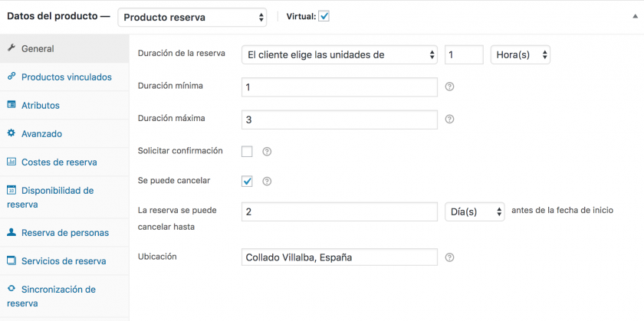Click the gear icon beside Avanzado
The width and height of the screenshot is (644, 321).
(x=11, y=133)
